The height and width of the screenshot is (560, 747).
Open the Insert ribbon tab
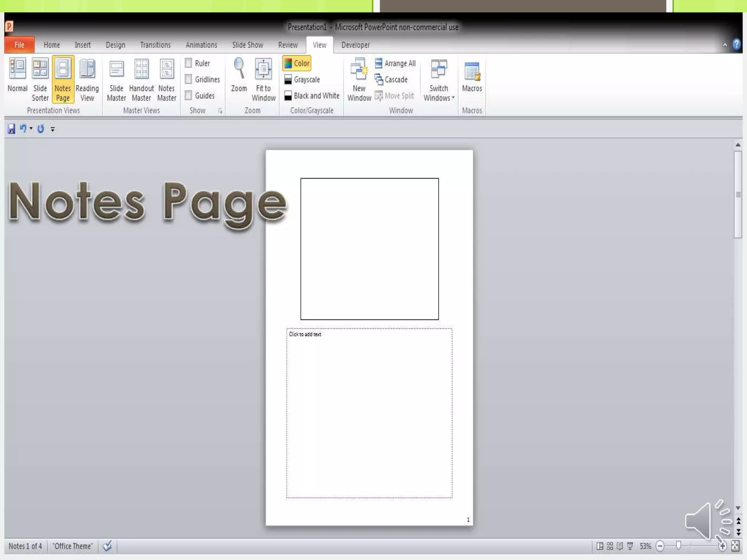82,45
